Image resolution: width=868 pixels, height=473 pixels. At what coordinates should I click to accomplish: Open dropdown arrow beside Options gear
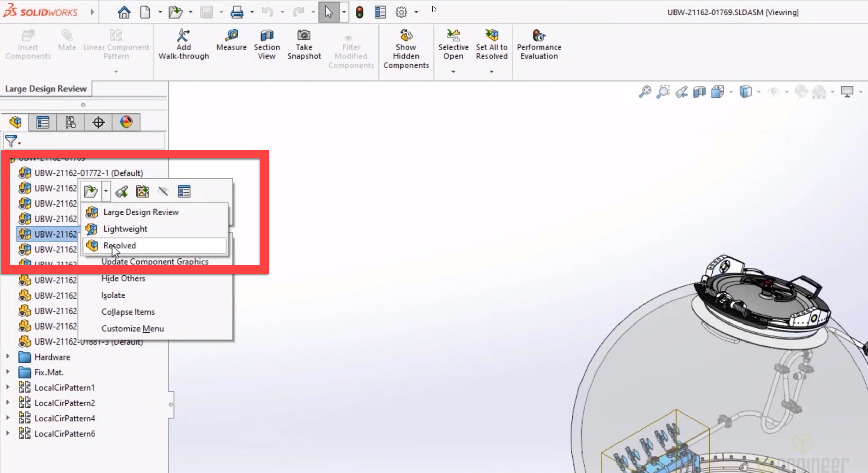[x=416, y=12]
